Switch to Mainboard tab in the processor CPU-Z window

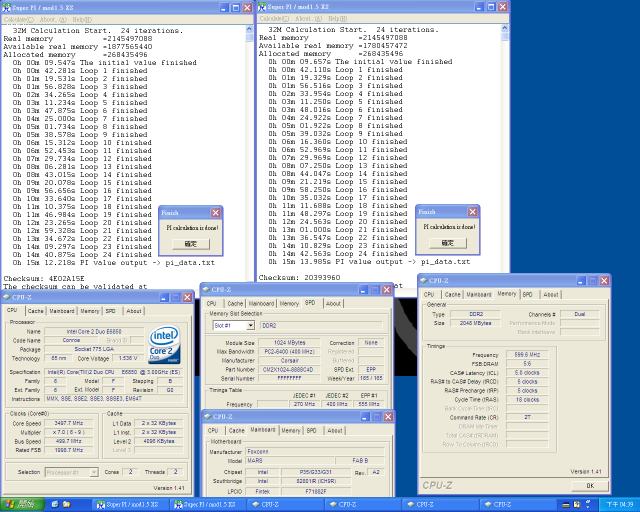62,311
